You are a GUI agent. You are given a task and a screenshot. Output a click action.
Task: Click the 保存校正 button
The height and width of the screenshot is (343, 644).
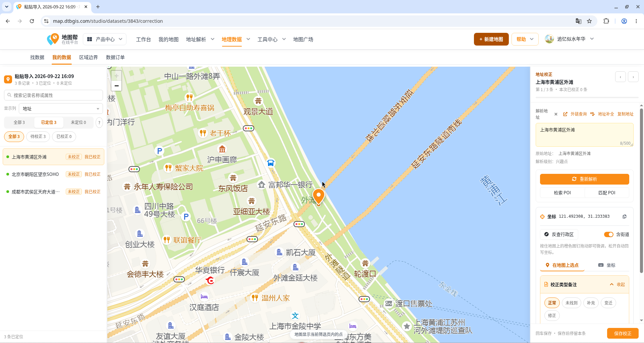click(x=623, y=333)
